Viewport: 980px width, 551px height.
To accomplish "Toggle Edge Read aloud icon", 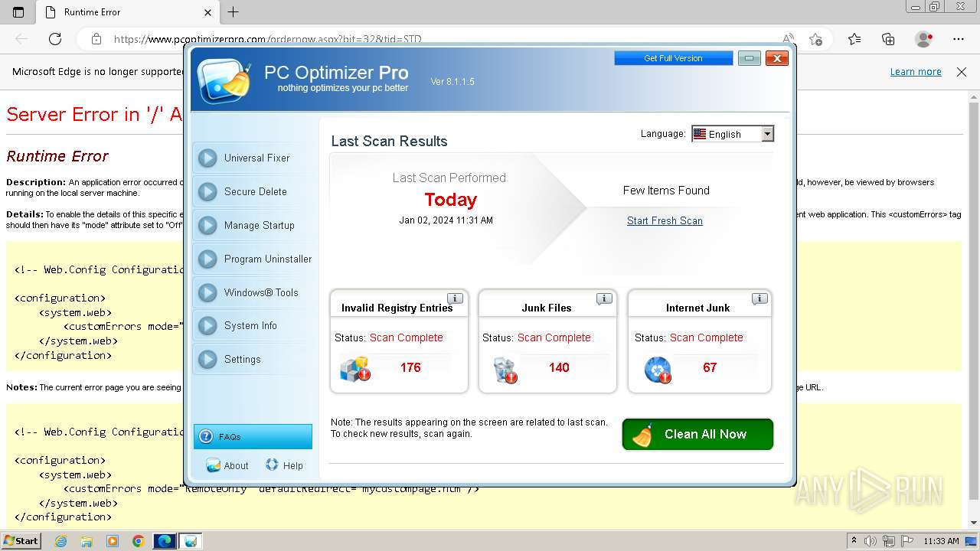I will pyautogui.click(x=788, y=39).
